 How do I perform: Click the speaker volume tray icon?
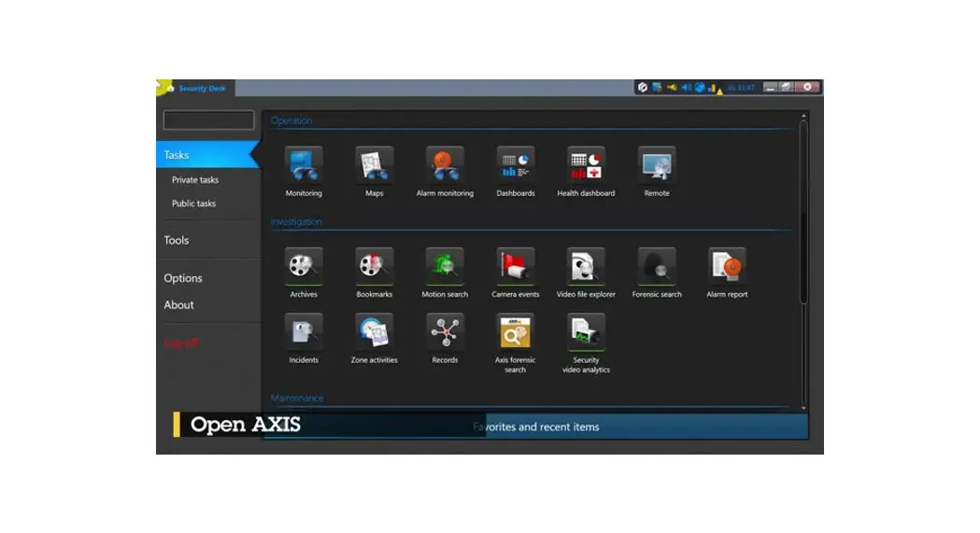coord(687,88)
